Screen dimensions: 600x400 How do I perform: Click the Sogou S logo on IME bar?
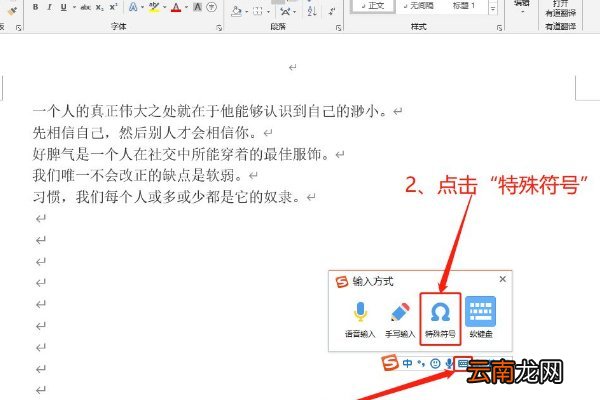390,362
